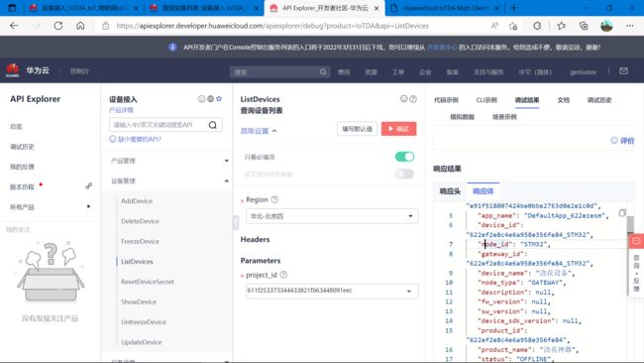Screen dimensions: 644x363
Task: Select ShowDevice in the API list
Action: coord(139,302)
